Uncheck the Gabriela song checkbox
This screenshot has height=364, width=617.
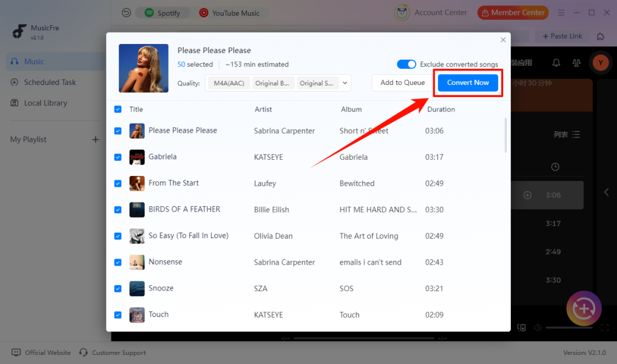tap(117, 157)
